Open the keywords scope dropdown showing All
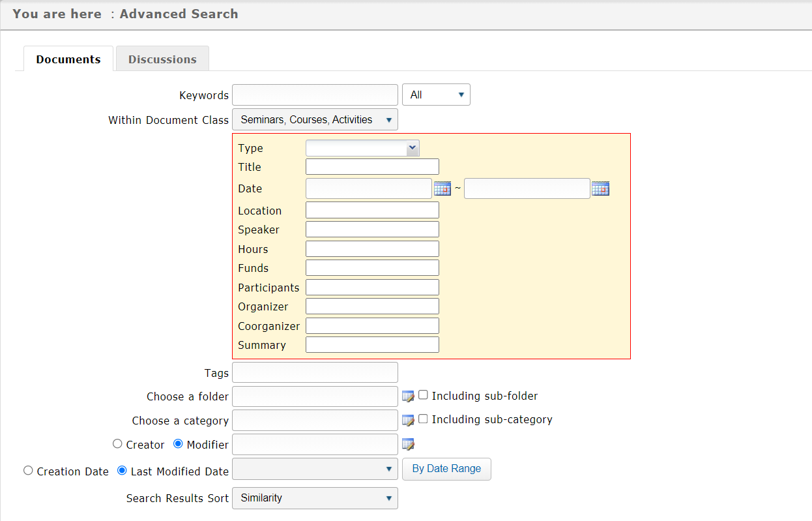 coord(436,95)
